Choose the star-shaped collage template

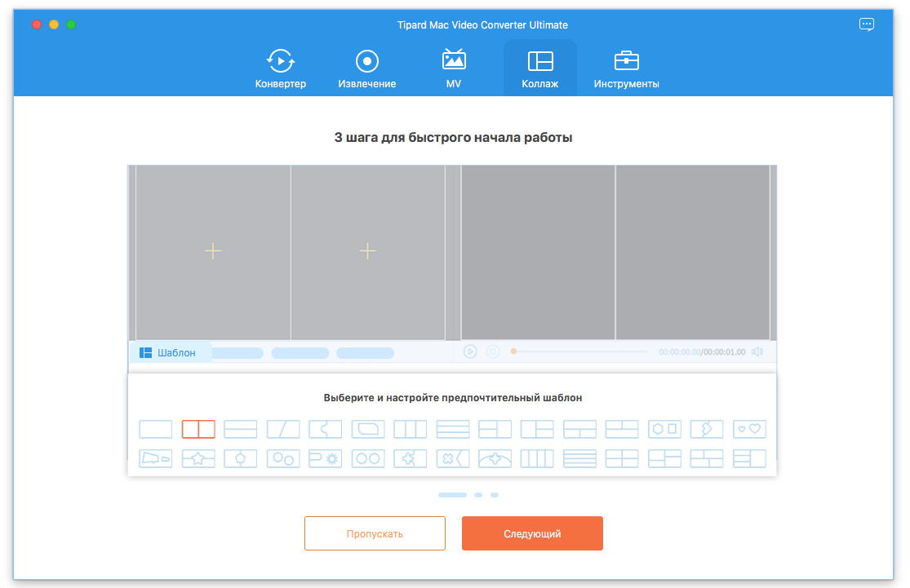(x=198, y=458)
